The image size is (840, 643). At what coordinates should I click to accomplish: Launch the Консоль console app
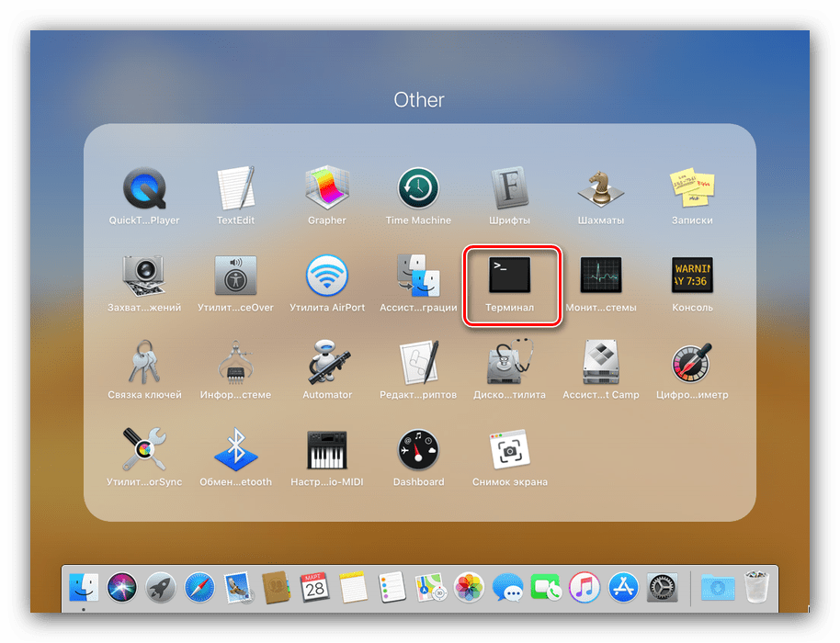[x=692, y=275]
